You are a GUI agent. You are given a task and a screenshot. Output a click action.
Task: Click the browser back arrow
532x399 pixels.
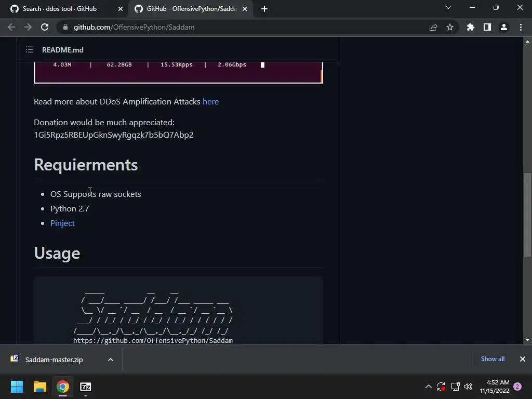click(11, 27)
